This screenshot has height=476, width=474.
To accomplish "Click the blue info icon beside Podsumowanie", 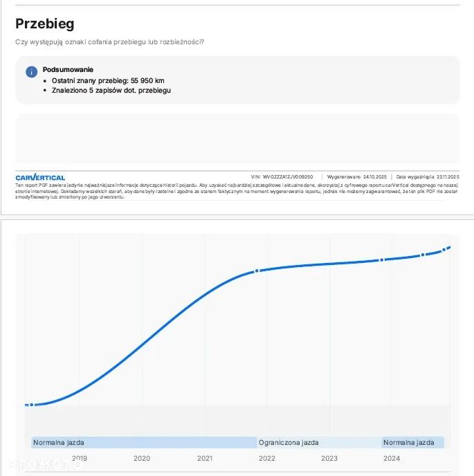I will (31, 72).
